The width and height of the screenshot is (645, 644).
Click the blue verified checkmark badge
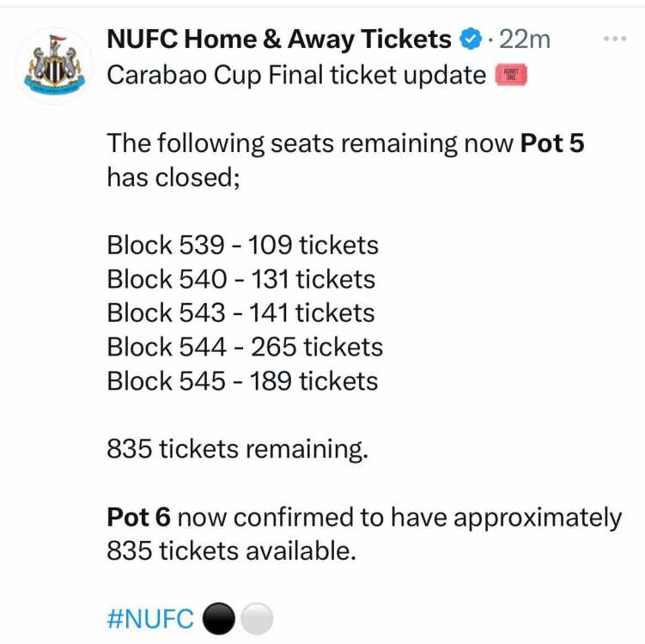tap(471, 39)
